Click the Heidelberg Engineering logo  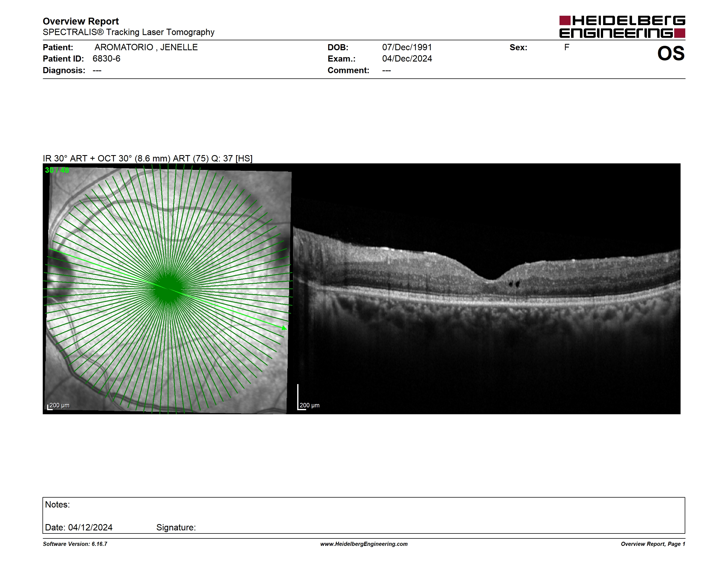[622, 27]
